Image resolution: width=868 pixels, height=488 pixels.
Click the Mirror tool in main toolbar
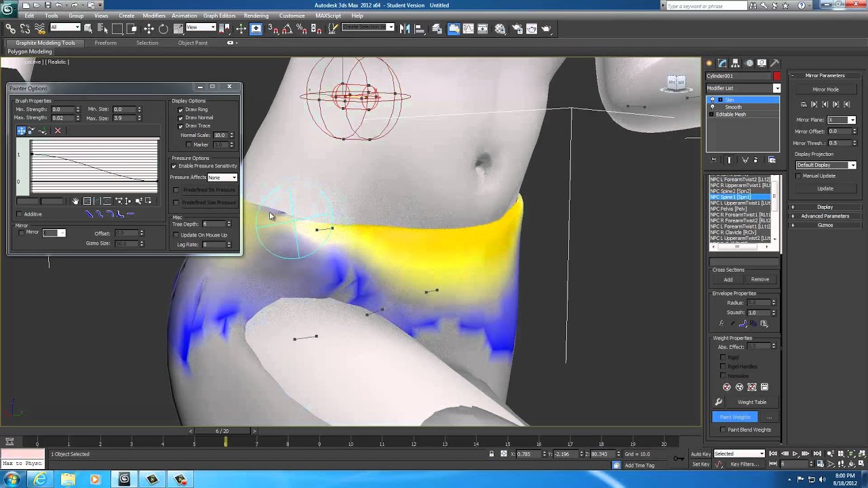coord(406,28)
